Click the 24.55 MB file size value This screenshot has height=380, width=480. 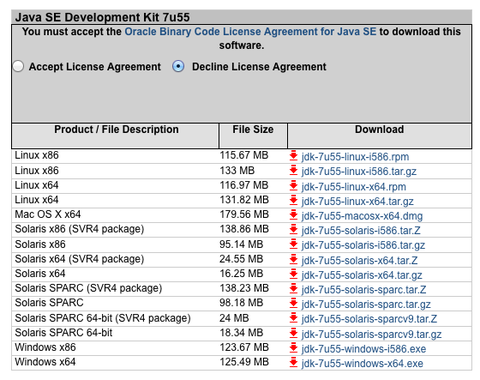(x=241, y=259)
